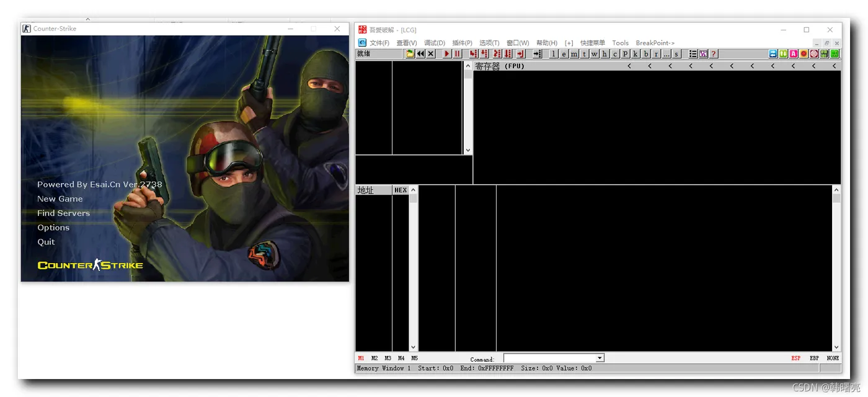Click the Trace over toolbar icon
Viewport: 868px width, 397px height.
click(508, 54)
